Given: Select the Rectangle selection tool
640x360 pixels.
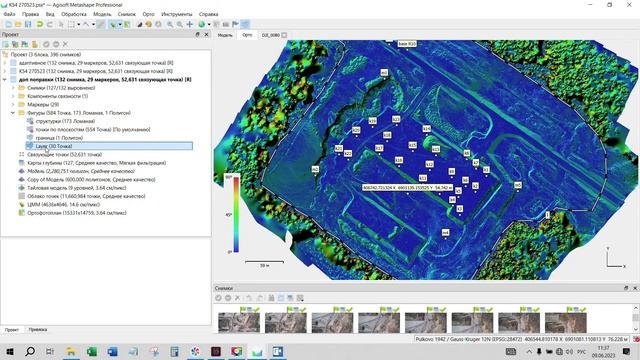Looking at the screenshot, I should (x=71, y=24).
